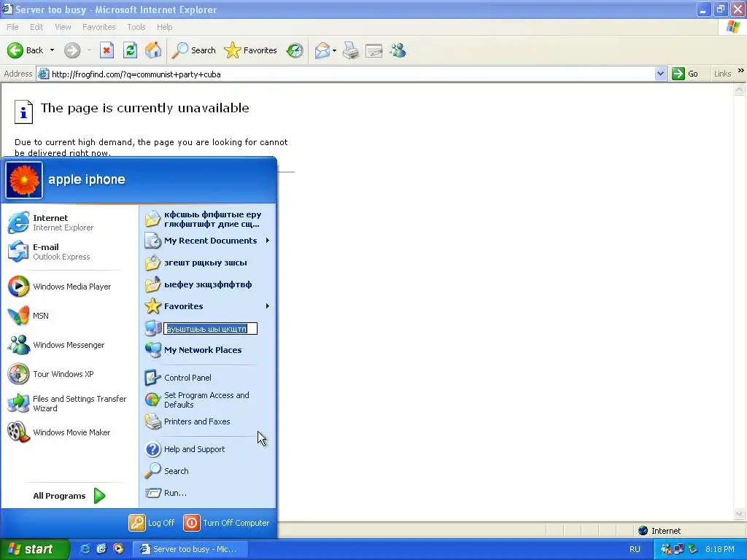The width and height of the screenshot is (747, 560).
Task: Open Internet Explorer from Start menu
Action: (69, 222)
